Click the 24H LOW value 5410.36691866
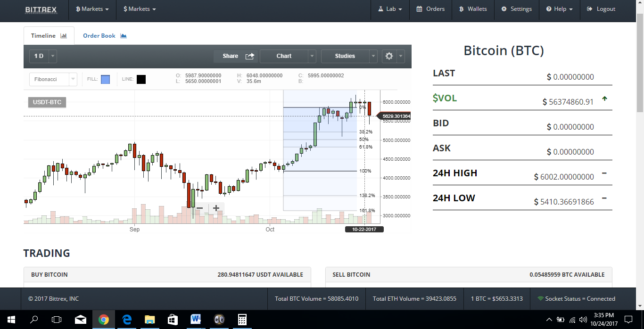The image size is (644, 329). (x=564, y=202)
